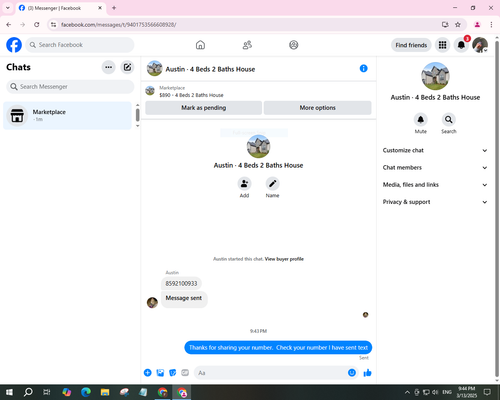
Task: Click the Mark as pending button
Action: [204, 108]
